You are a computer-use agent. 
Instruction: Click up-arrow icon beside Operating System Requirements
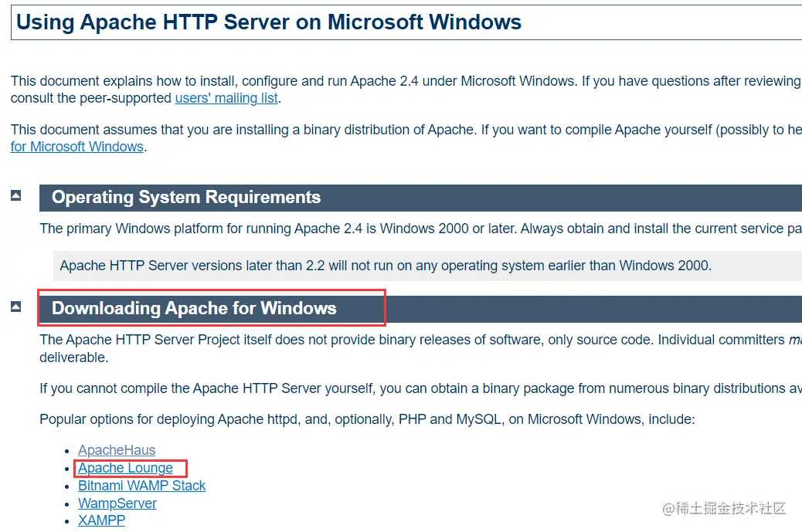(16, 195)
